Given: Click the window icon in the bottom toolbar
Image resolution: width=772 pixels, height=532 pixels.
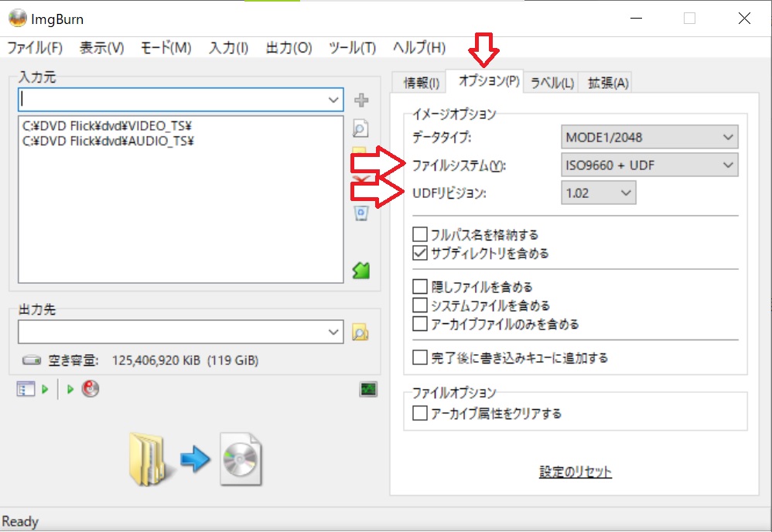Looking at the screenshot, I should click(x=26, y=389).
